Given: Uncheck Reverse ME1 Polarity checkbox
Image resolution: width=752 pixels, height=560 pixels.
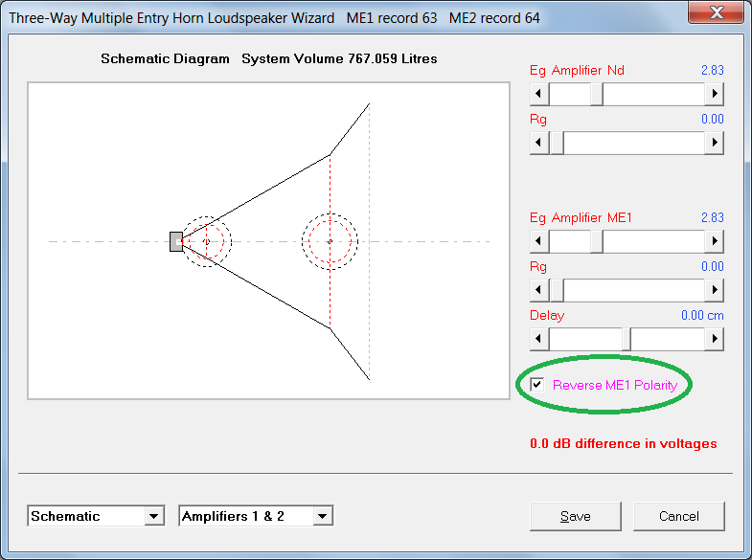Looking at the screenshot, I should coord(537,385).
